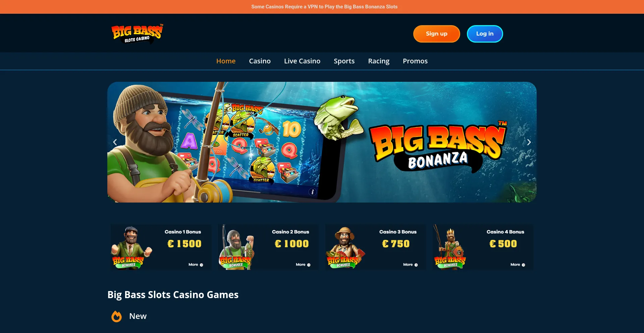Screen dimensions: 644x333
Task: Select Sports in the navigation bar
Action: tap(344, 61)
